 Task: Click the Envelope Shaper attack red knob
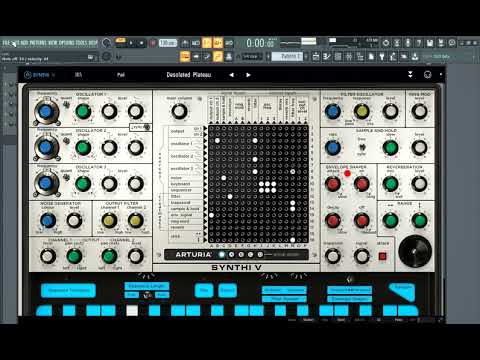point(333,184)
